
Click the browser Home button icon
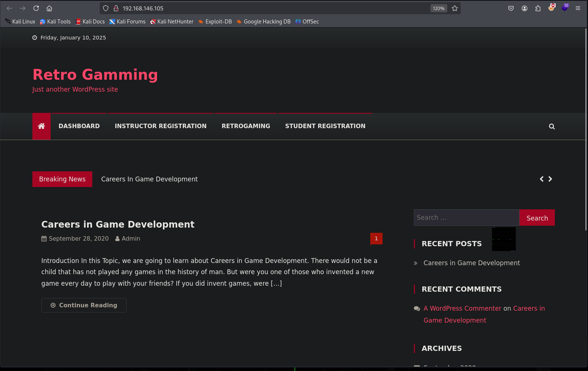tap(49, 8)
